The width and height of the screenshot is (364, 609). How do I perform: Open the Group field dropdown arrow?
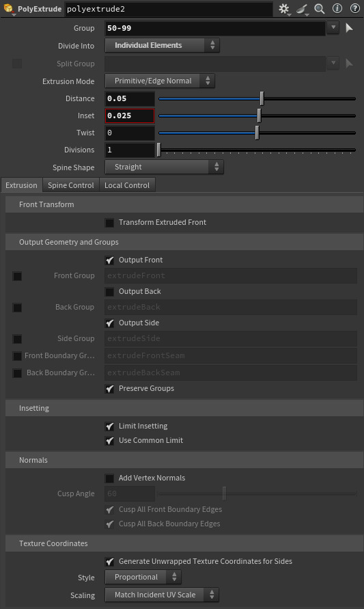pyautogui.click(x=333, y=28)
